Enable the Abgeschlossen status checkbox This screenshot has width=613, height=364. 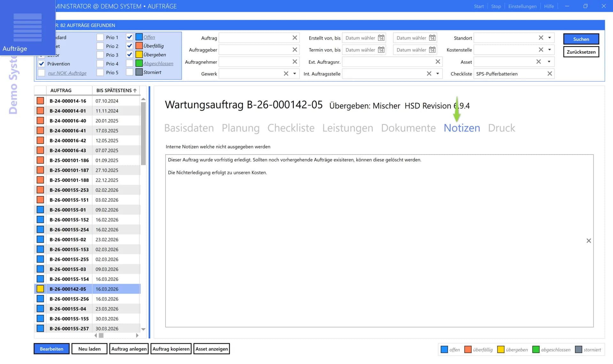pyautogui.click(x=130, y=63)
